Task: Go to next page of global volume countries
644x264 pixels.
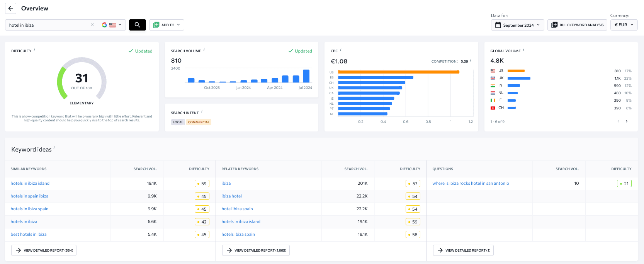Action: 627,121
